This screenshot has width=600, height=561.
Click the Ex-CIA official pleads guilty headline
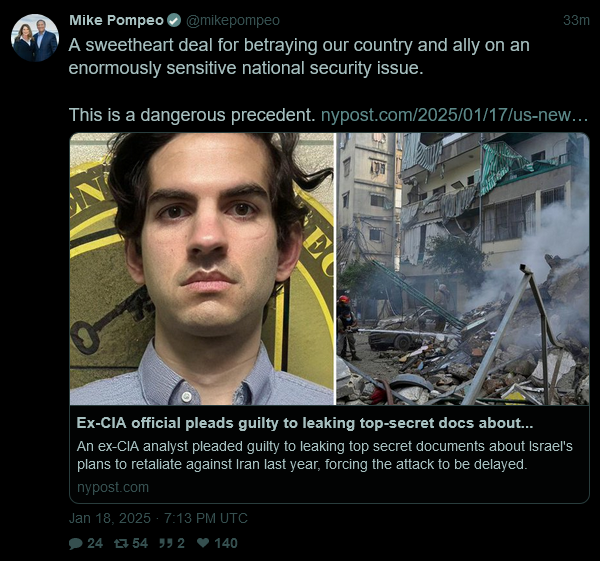pyautogui.click(x=305, y=423)
